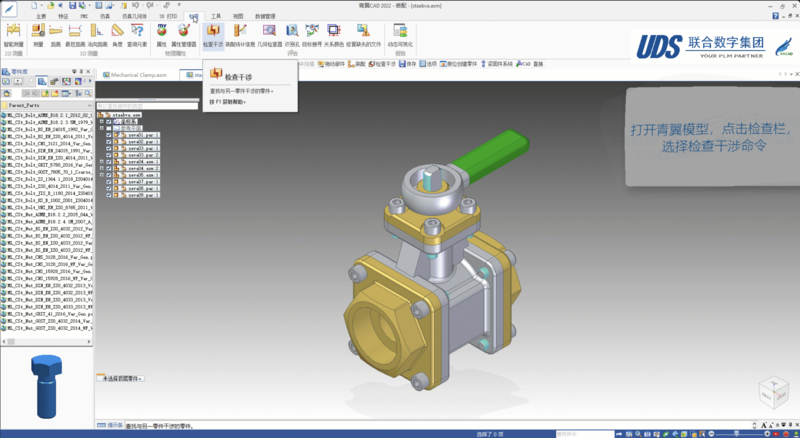This screenshot has height=438, width=800.
Task: Run the 检查干涉 check interference command
Action: [213, 35]
